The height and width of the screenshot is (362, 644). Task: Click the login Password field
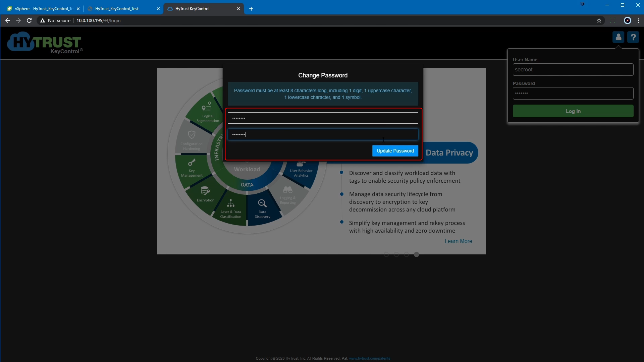tap(573, 93)
